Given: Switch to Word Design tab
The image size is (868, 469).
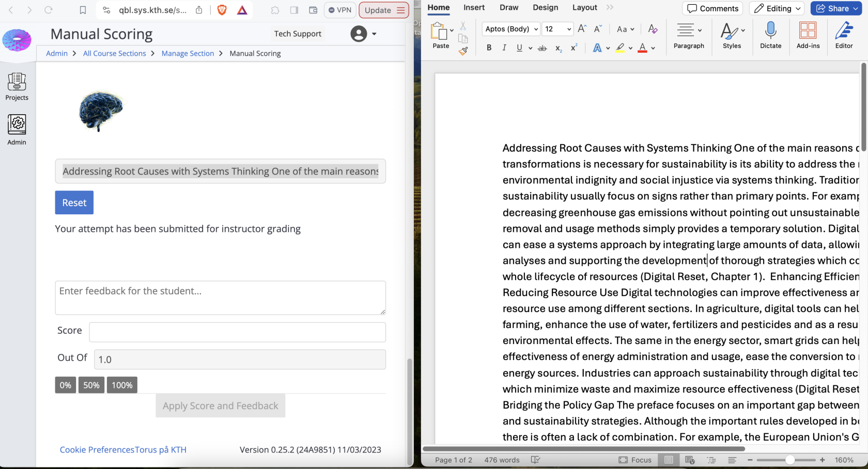Looking at the screenshot, I should [545, 7].
